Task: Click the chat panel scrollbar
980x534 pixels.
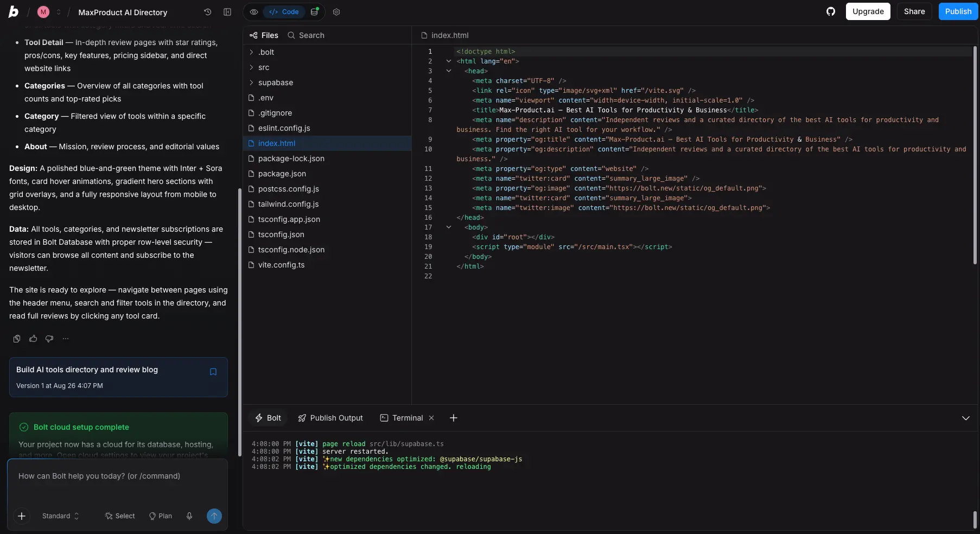Action: pos(239,322)
